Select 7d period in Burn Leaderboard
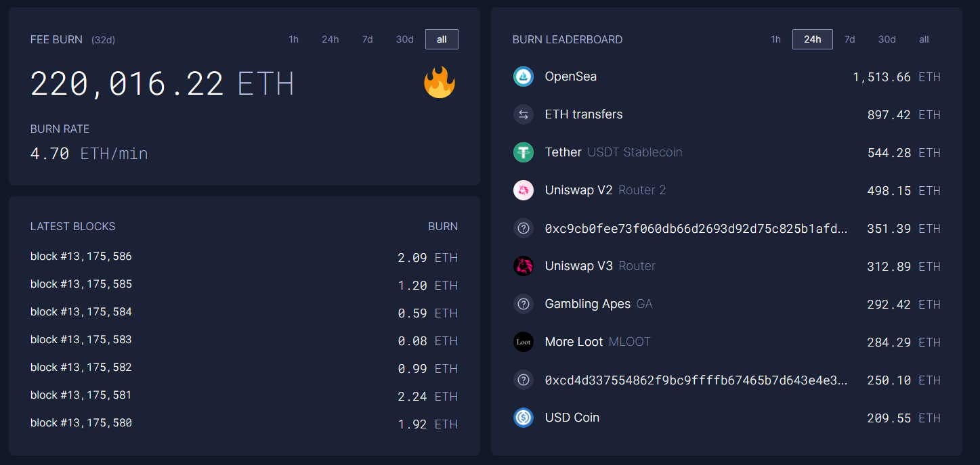Viewport: 980px width, 465px height. (x=849, y=39)
